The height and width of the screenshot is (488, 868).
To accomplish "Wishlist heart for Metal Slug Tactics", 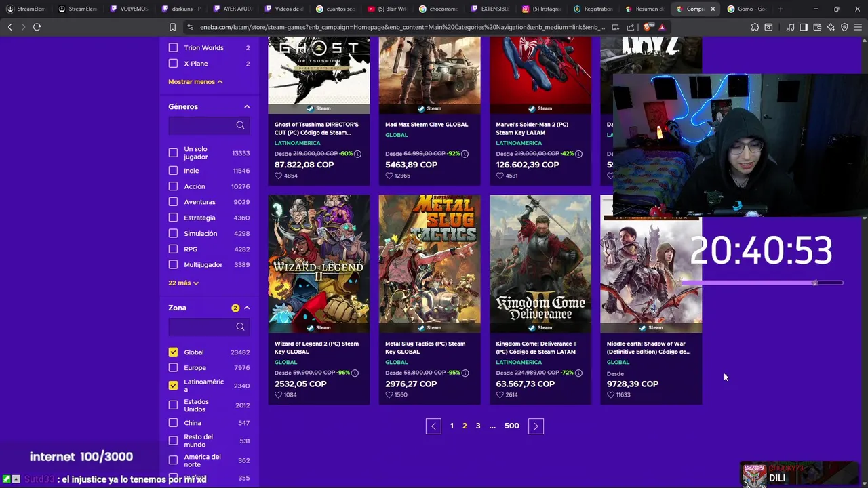I will coord(389,394).
